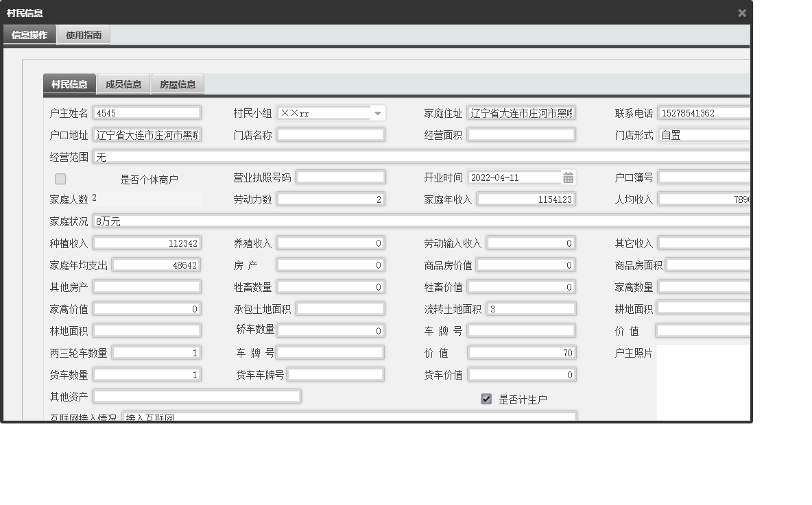Screen dimensions: 812x505
Task: Click the 其他资产 input field
Action: click(x=199, y=396)
